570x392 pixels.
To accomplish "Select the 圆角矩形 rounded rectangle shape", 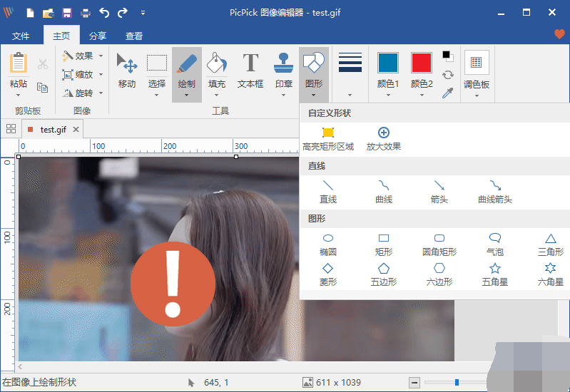I will pos(439,245).
